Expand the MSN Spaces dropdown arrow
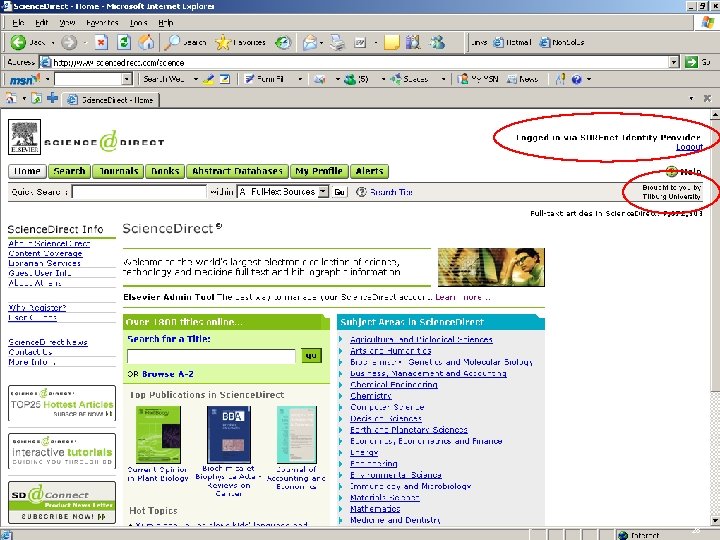 click(x=443, y=79)
